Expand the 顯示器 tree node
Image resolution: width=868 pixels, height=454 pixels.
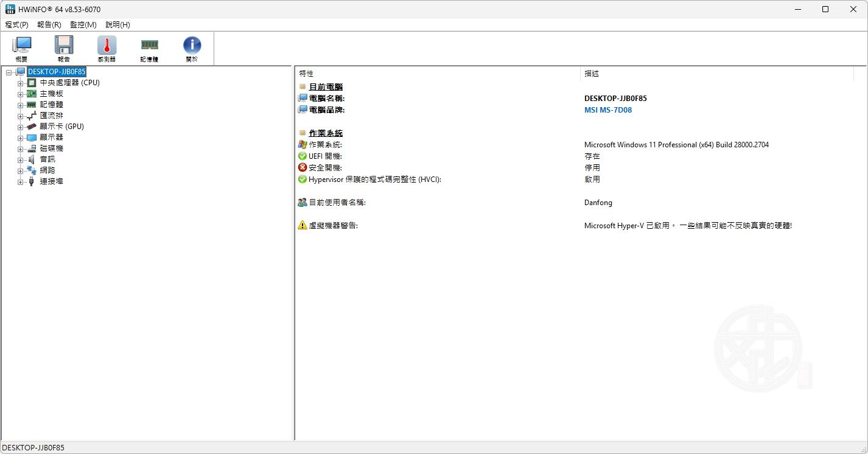click(x=20, y=138)
